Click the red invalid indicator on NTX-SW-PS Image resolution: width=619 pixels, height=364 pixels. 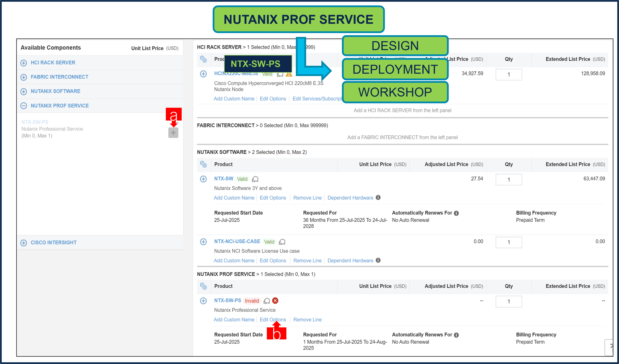coord(275,301)
